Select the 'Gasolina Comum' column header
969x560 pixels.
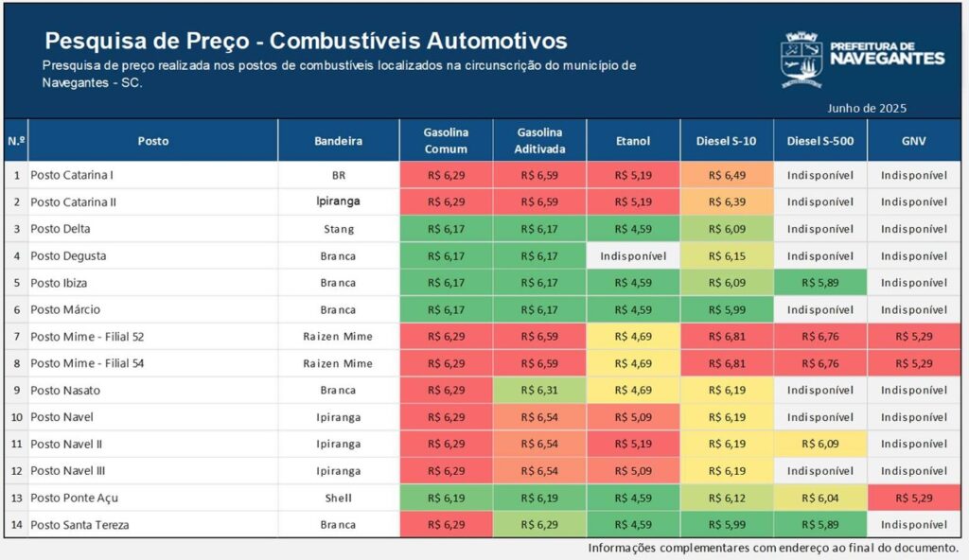click(446, 140)
